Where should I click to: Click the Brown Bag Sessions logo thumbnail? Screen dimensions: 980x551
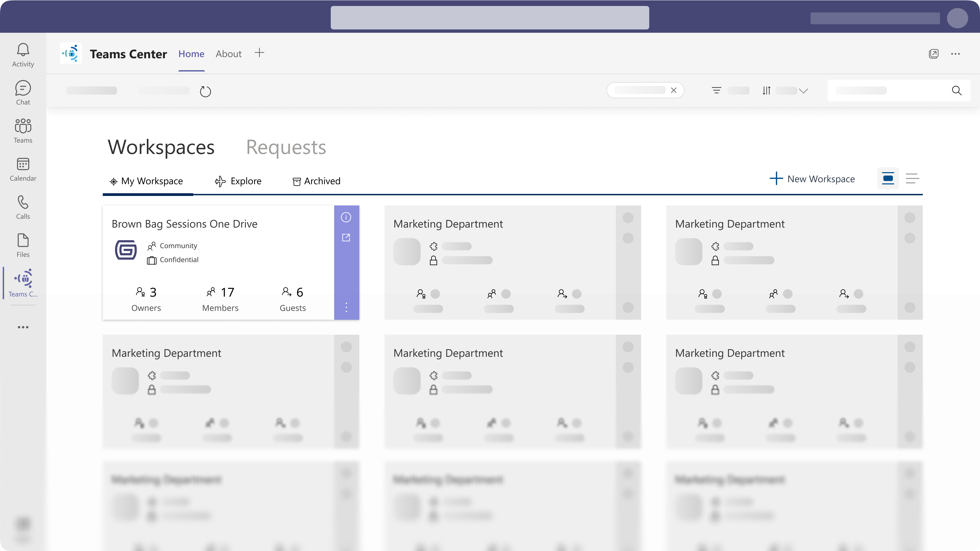pos(126,250)
